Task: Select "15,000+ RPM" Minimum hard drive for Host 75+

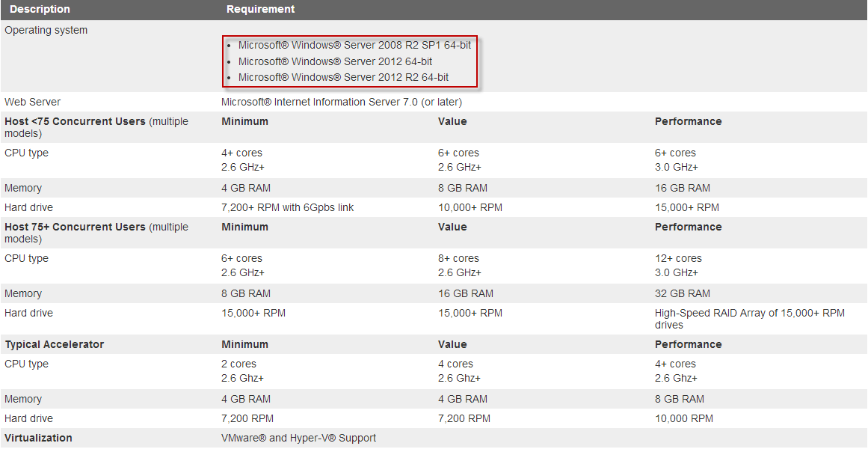Action: (x=253, y=314)
